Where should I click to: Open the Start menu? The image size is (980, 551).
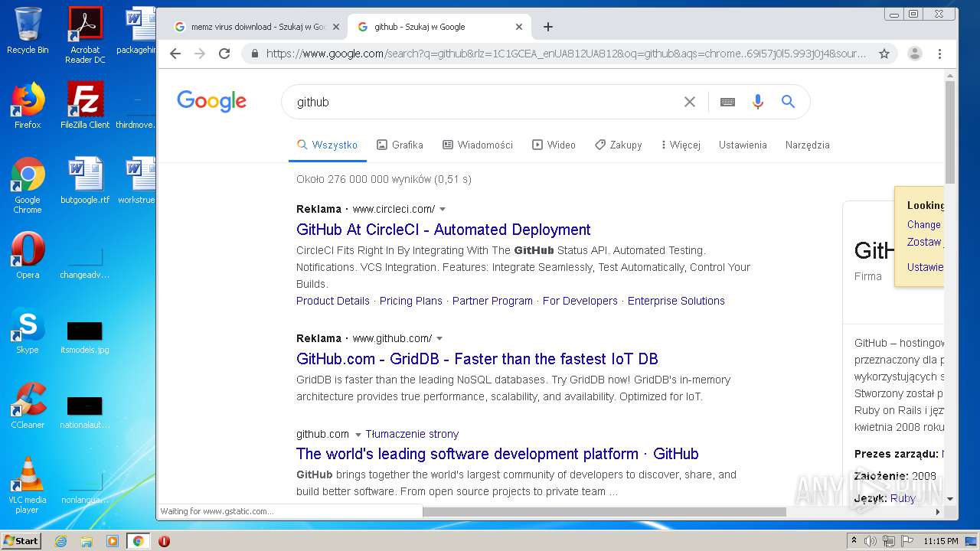[21, 541]
